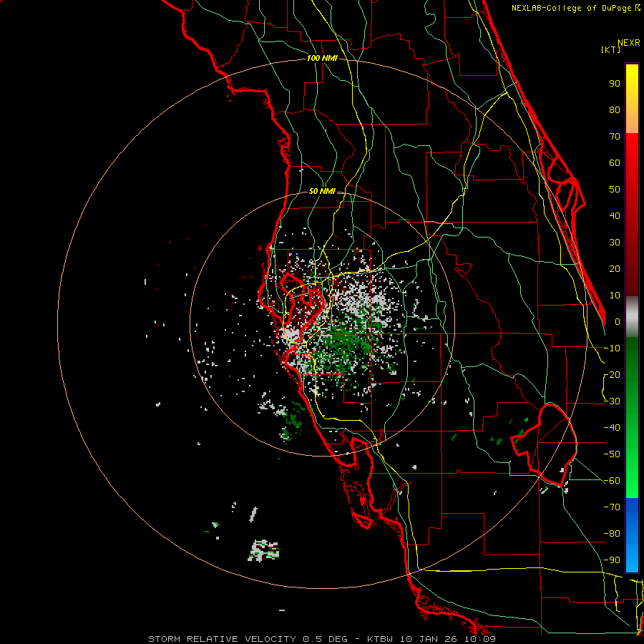Click the "-80" scale label

(612, 534)
